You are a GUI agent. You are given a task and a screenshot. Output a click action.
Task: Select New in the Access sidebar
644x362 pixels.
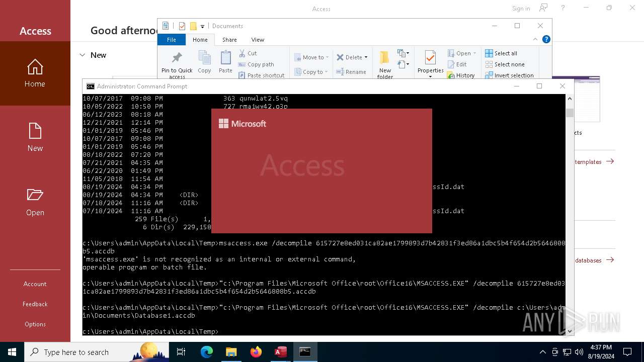pyautogui.click(x=35, y=138)
